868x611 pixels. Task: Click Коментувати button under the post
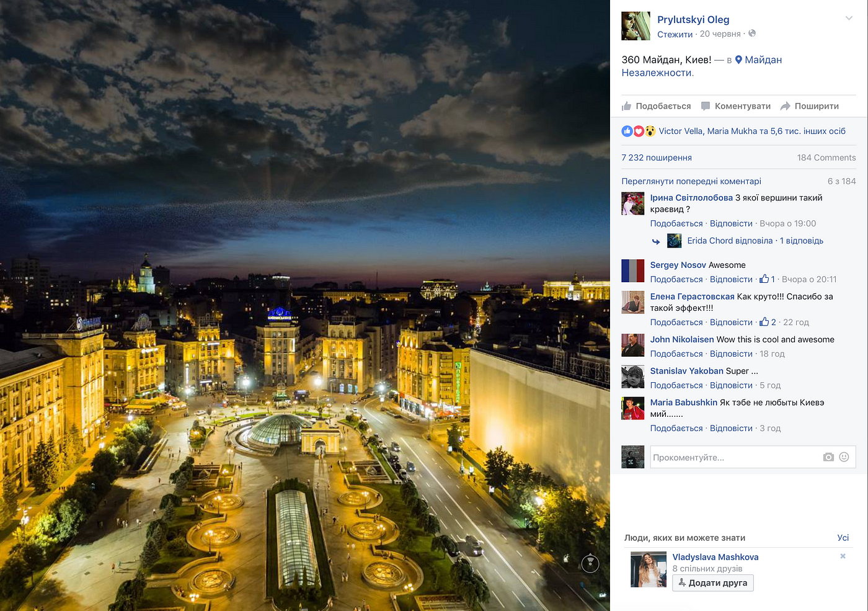(x=736, y=106)
